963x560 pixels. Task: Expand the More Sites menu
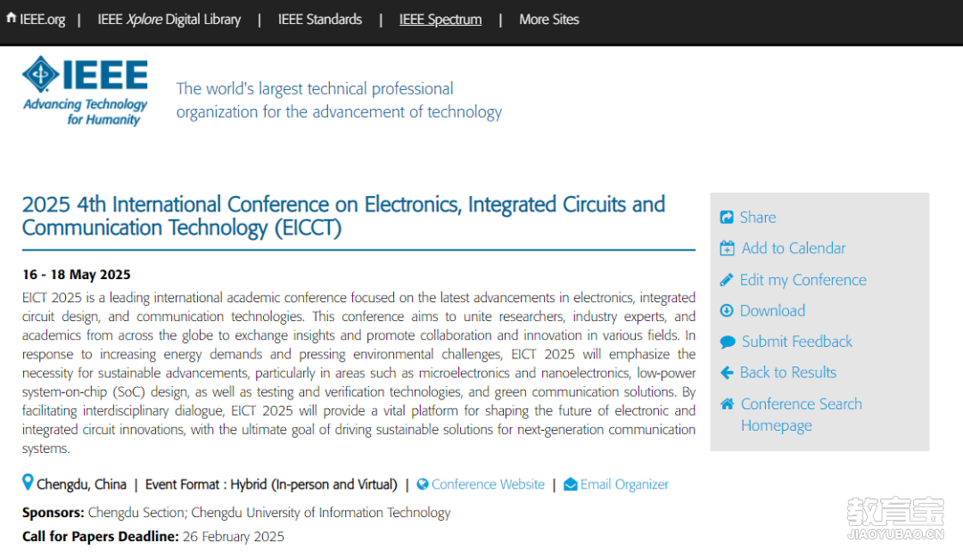click(548, 20)
